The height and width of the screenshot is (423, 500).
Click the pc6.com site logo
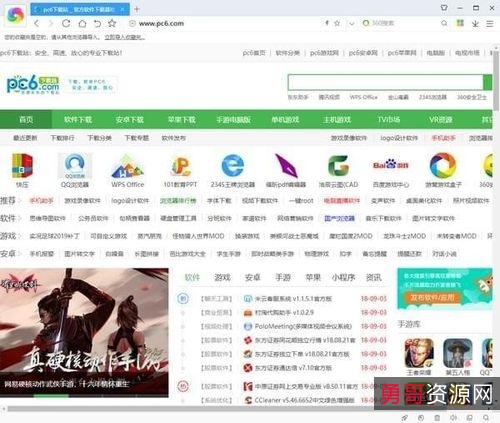pyautogui.click(x=33, y=84)
